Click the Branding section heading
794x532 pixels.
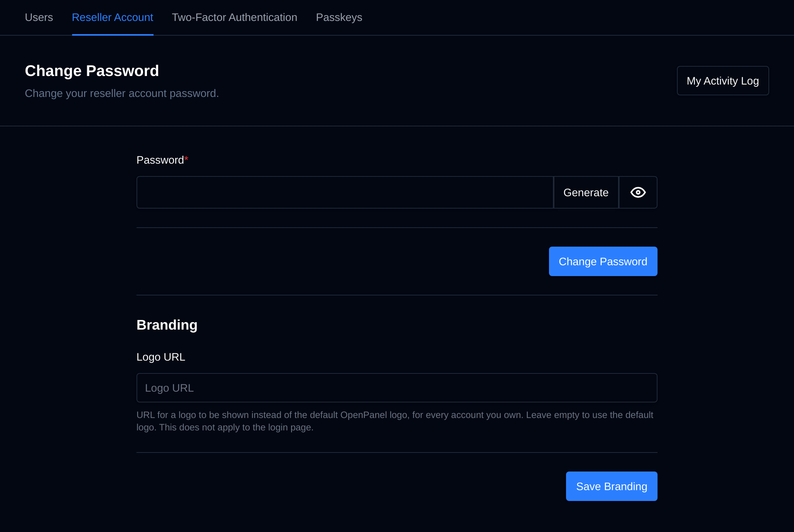tap(167, 325)
